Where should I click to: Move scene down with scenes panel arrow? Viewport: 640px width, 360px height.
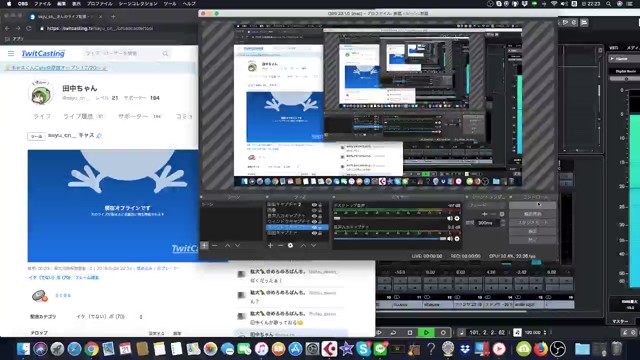[x=238, y=245]
